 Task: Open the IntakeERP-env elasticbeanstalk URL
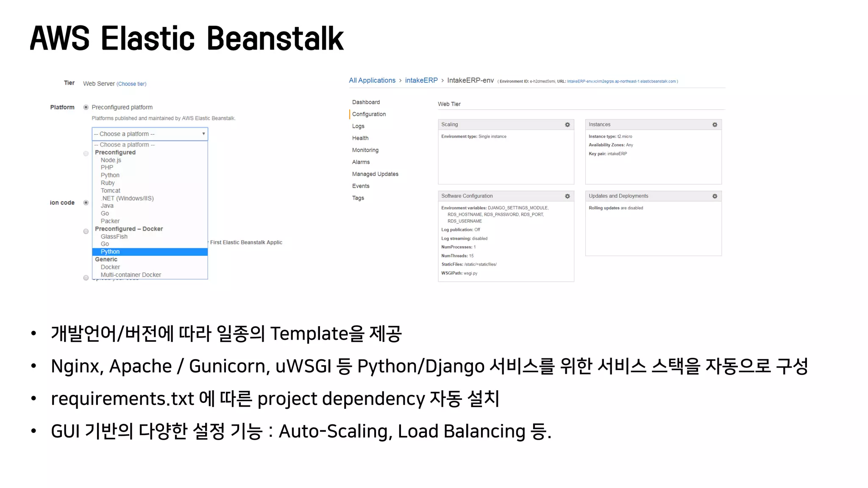[621, 81]
